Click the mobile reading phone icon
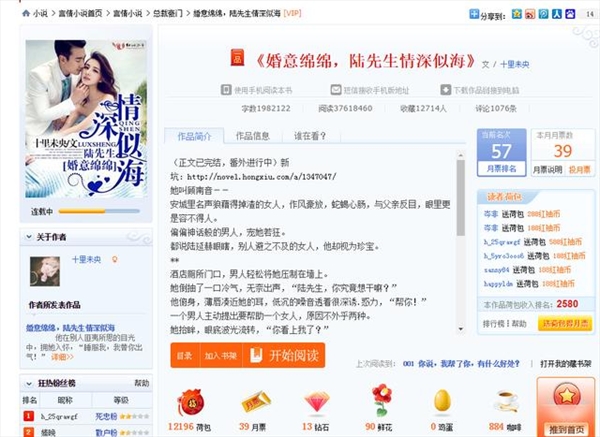600x437 pixels. tap(226, 90)
